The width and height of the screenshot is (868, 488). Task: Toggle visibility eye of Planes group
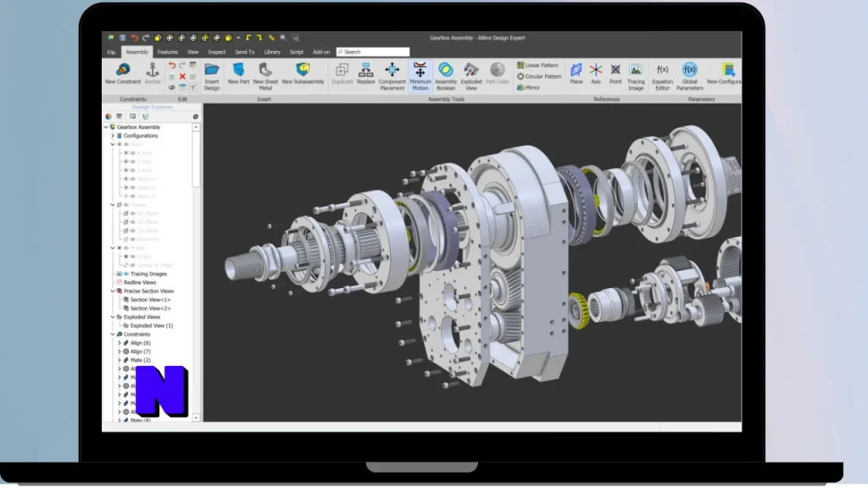[126, 205]
